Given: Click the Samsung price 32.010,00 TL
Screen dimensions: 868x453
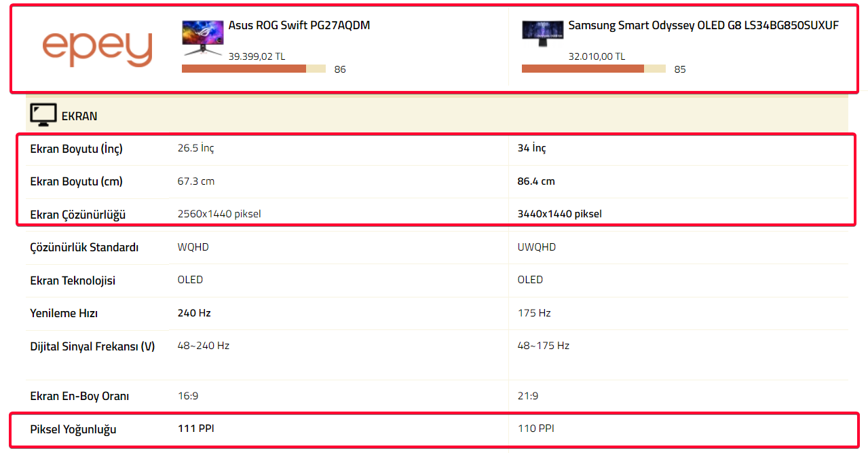Looking at the screenshot, I should pyautogui.click(x=597, y=56).
